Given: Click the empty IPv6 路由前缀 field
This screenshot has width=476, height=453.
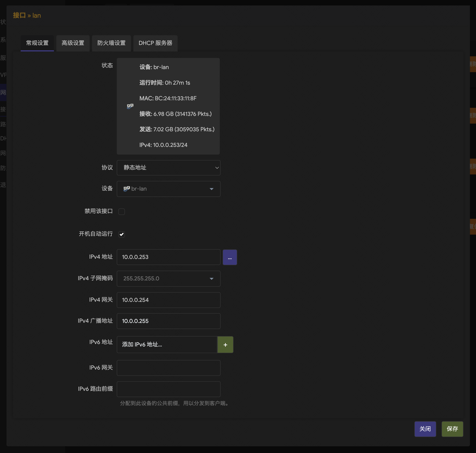Looking at the screenshot, I should tap(168, 389).
